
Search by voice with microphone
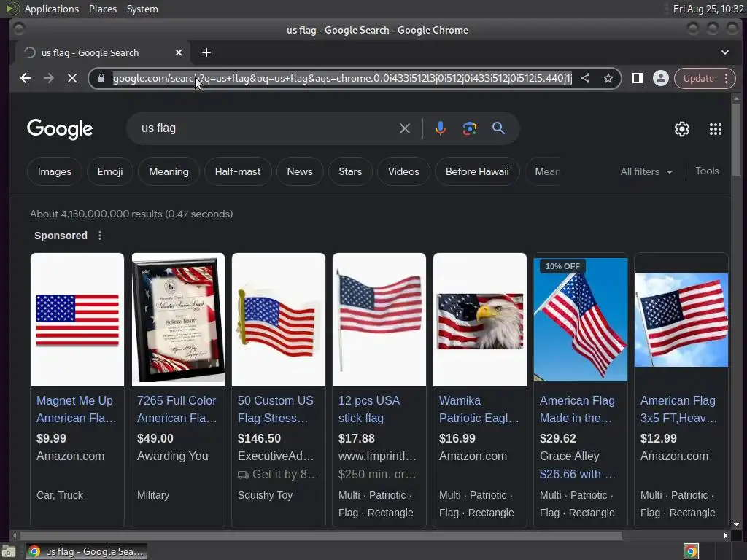click(440, 128)
